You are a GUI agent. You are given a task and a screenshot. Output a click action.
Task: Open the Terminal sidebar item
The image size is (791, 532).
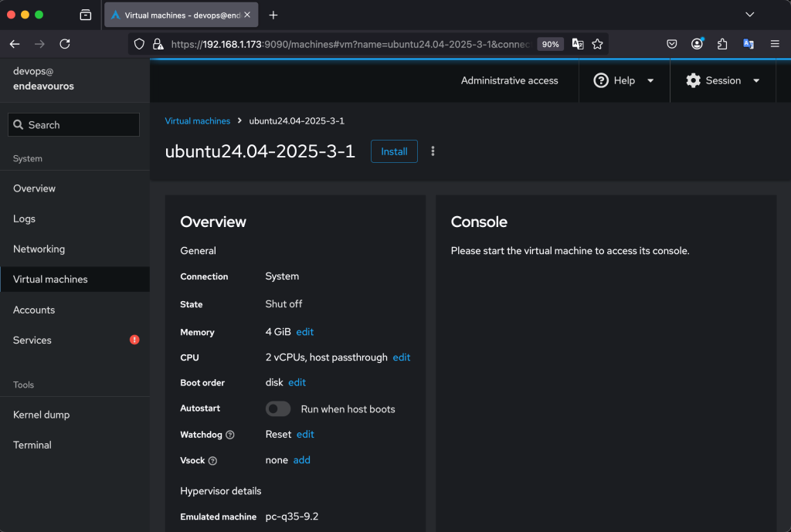[x=32, y=445]
